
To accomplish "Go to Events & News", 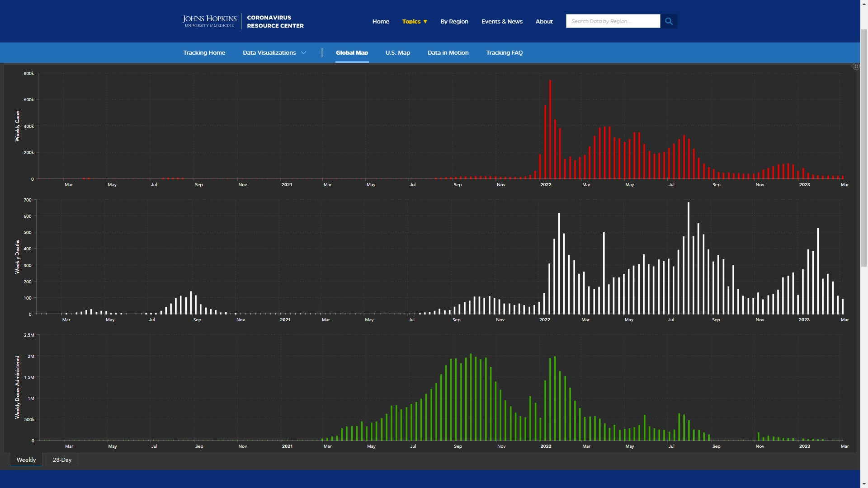I will click(502, 21).
